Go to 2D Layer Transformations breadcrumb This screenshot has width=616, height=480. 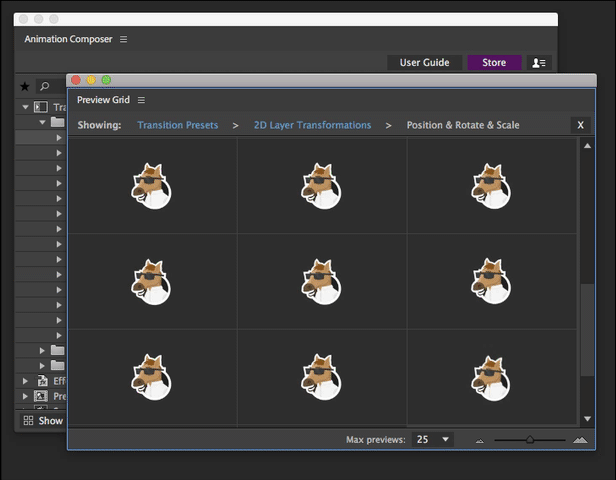(x=312, y=125)
